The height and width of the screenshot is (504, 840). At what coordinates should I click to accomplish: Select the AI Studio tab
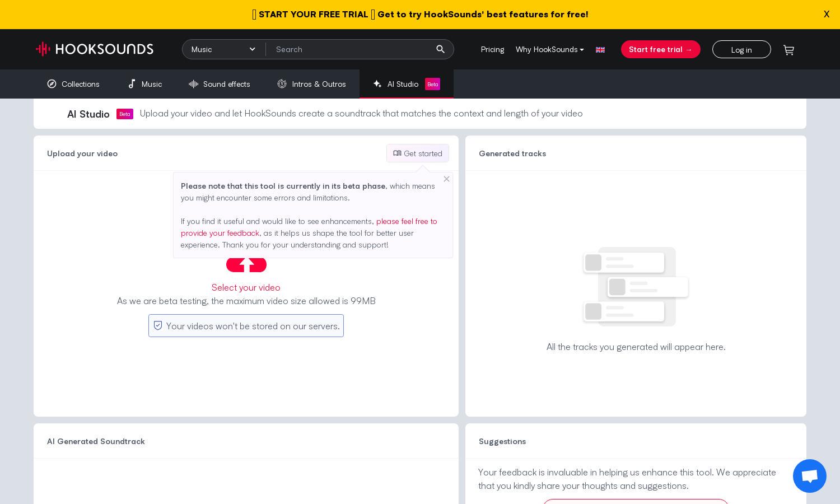pyautogui.click(x=407, y=84)
